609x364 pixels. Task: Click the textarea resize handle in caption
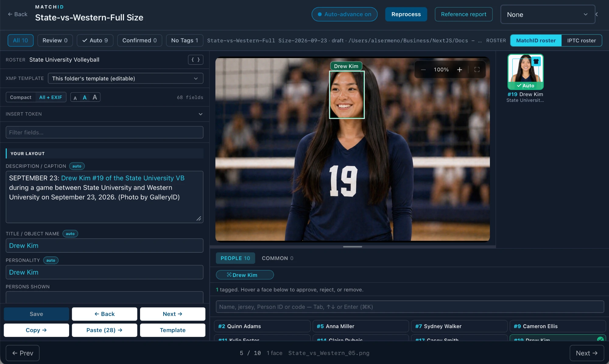(x=199, y=218)
